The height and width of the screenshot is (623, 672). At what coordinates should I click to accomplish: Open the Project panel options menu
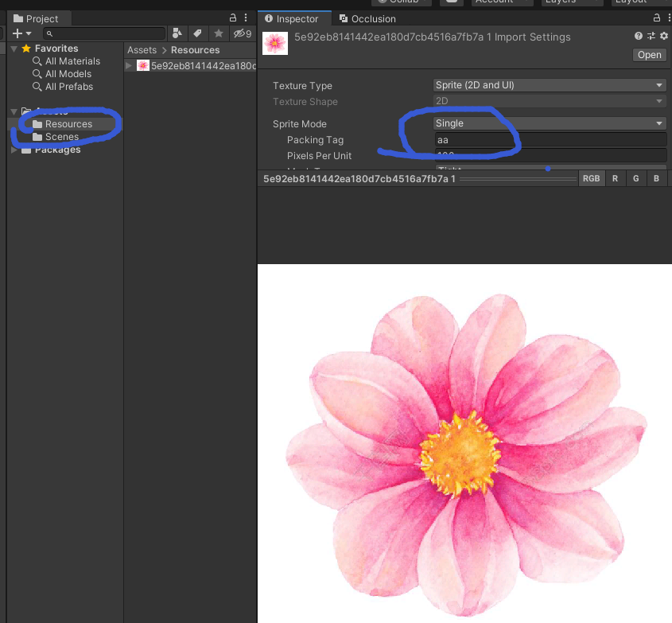pyautogui.click(x=246, y=18)
